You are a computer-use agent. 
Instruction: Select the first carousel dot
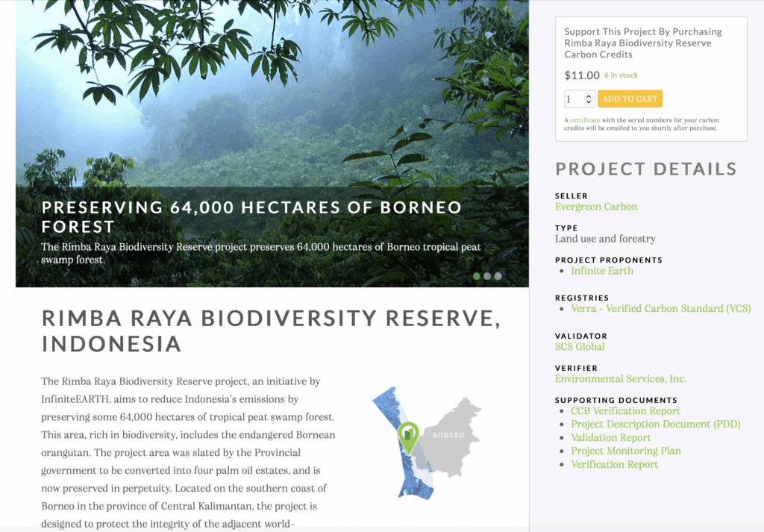[476, 275]
